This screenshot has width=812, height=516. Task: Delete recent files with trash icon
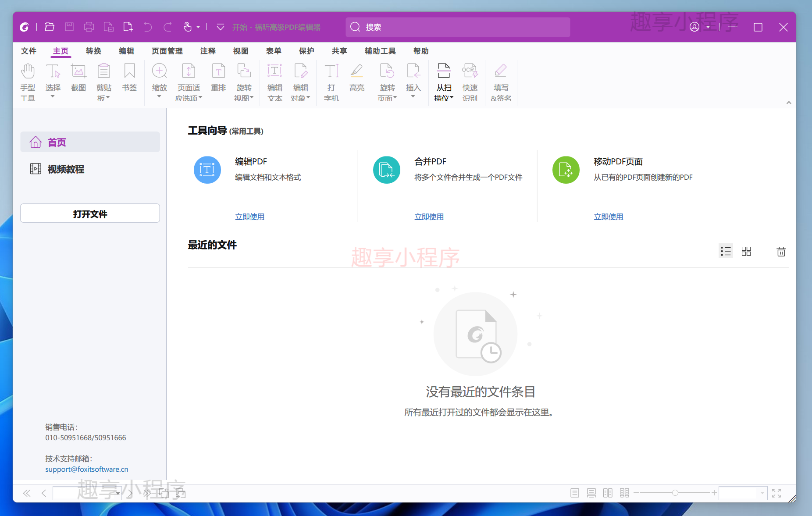coord(781,251)
